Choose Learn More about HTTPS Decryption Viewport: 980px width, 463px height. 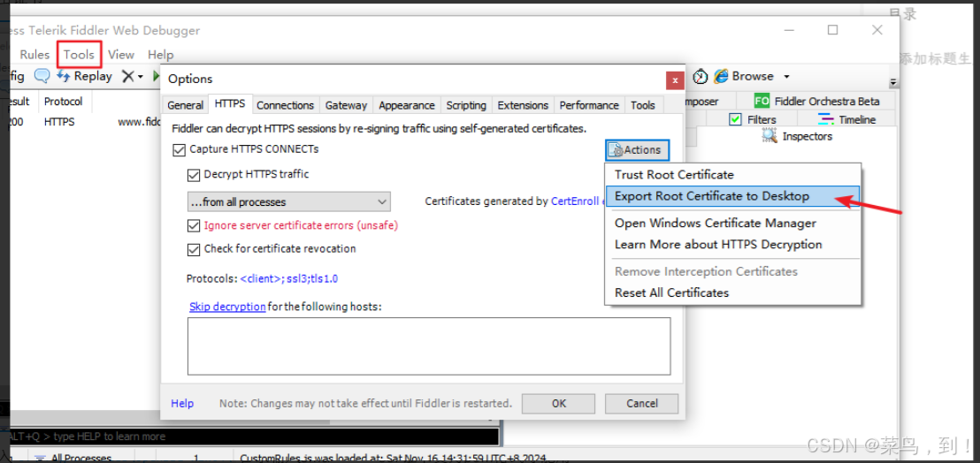coord(733,244)
